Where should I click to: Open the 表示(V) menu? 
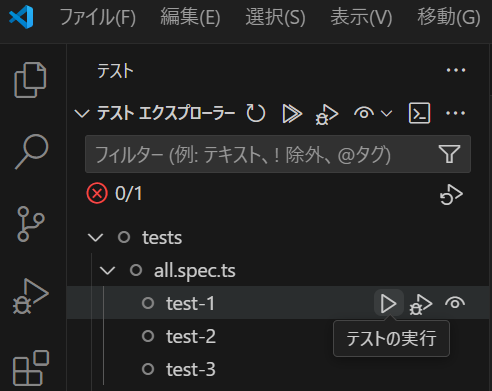(x=361, y=18)
